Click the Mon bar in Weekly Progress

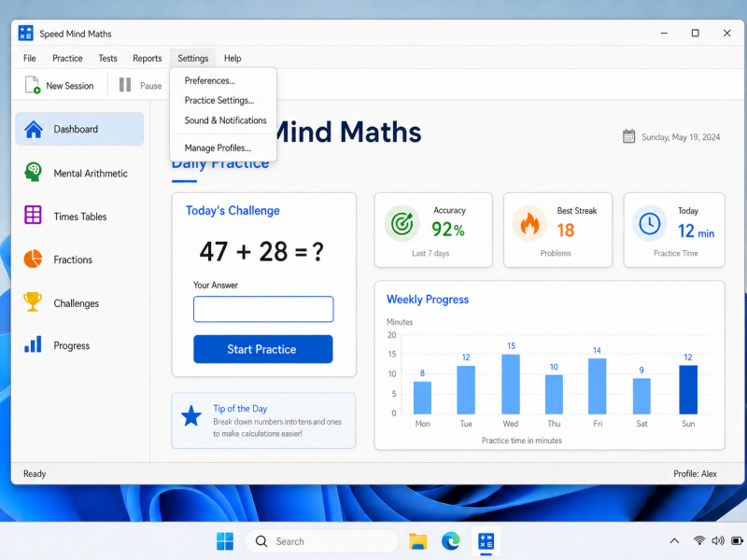[x=422, y=398]
